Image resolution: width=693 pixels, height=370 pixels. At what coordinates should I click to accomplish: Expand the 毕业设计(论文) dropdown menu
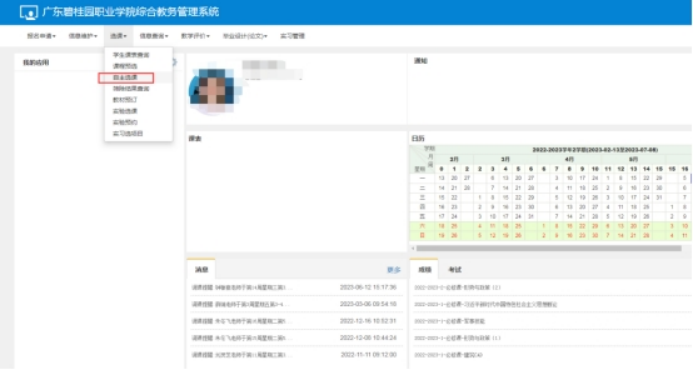[245, 36]
